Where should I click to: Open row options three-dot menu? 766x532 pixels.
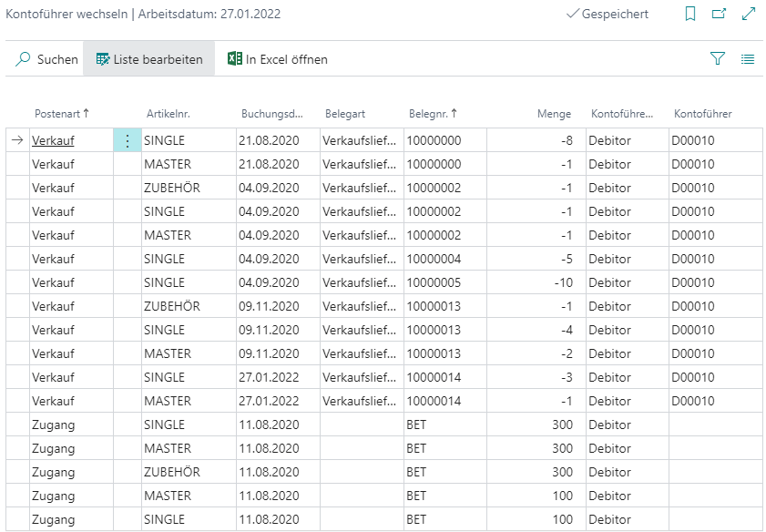(x=127, y=141)
